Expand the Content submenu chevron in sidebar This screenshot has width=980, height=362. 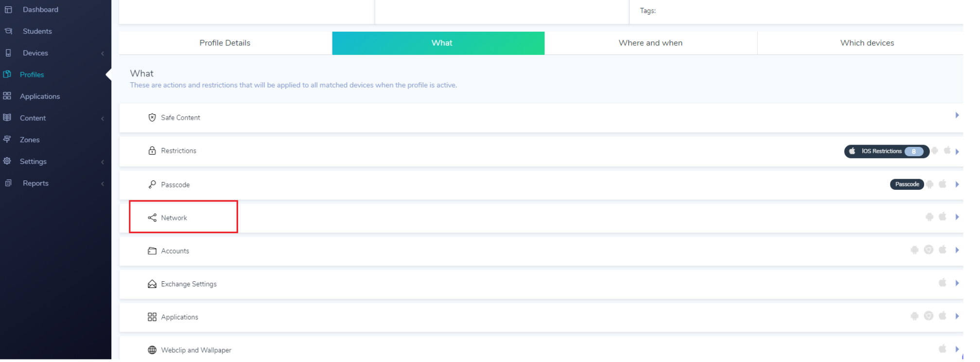(103, 119)
